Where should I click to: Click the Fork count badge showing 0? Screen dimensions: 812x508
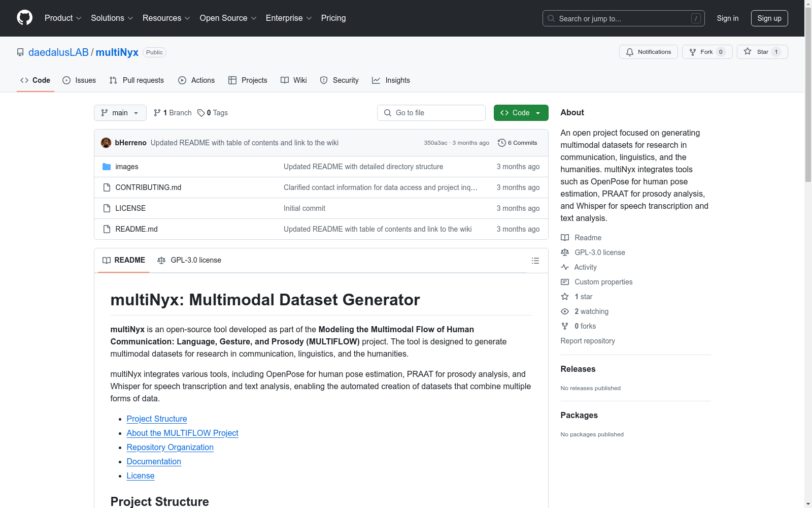click(721, 52)
